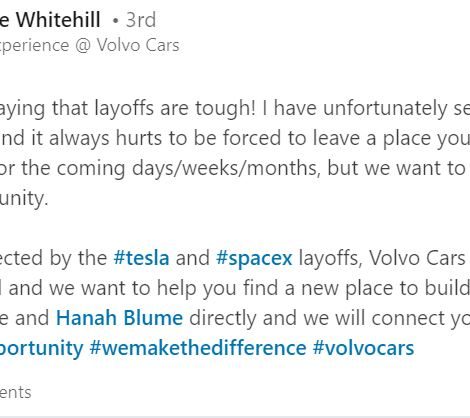Click the 3rd degree connection badge
The width and height of the screenshot is (470, 418).
141,20
